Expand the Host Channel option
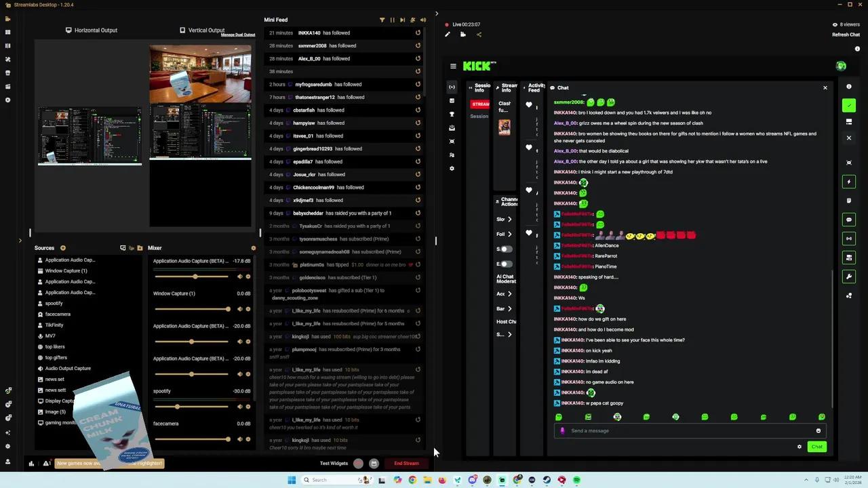 pyautogui.click(x=506, y=321)
